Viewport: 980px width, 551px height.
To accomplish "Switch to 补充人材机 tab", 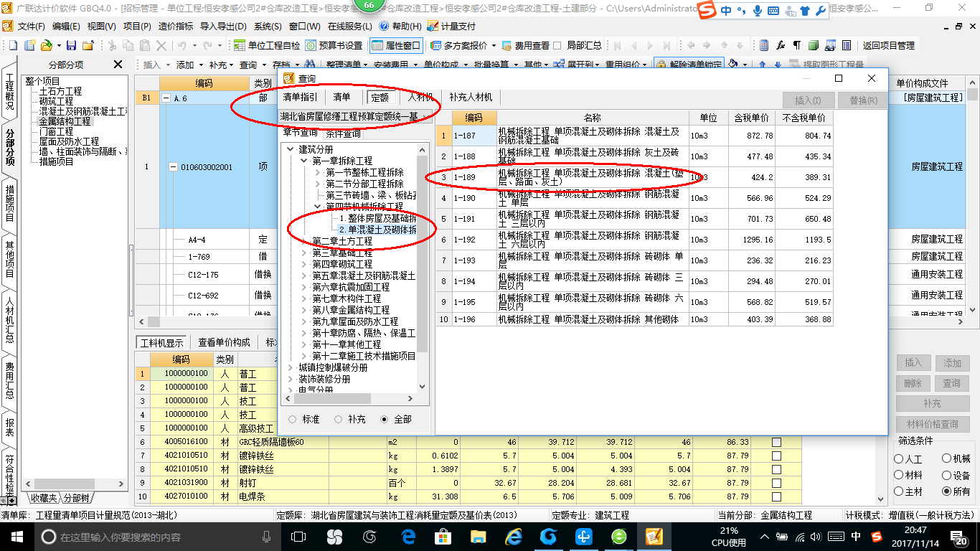I will [x=471, y=97].
